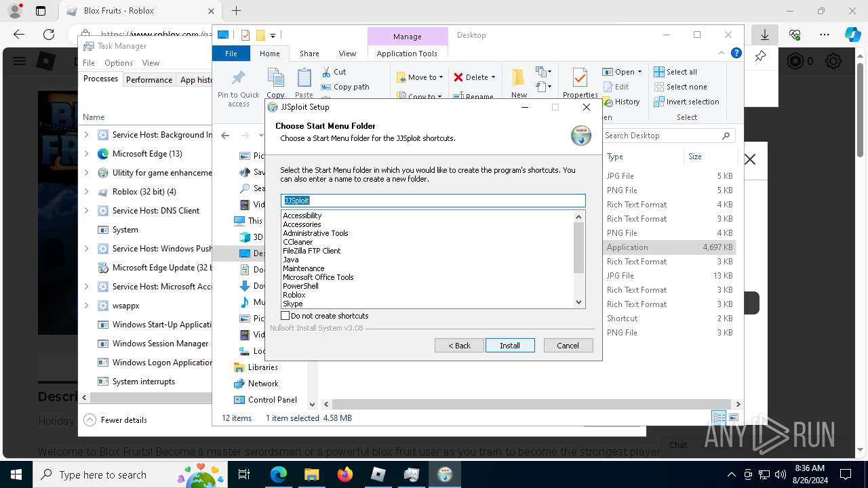Switch to the Home ribbon tab
The width and height of the screenshot is (868, 488).
click(269, 54)
